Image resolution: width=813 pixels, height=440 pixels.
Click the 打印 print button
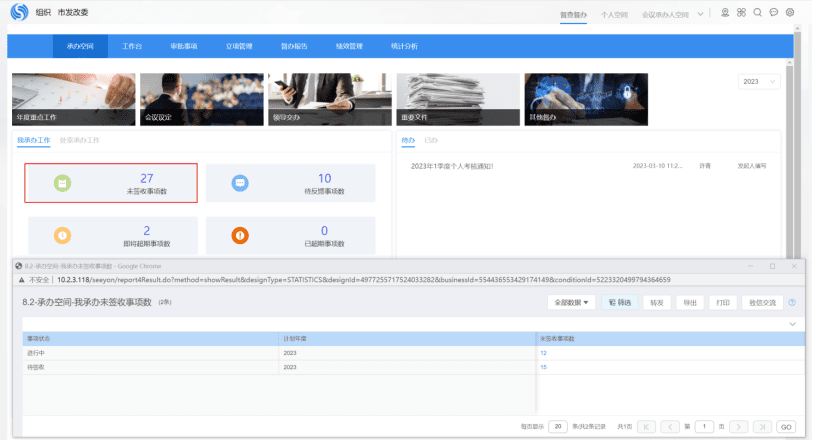(x=723, y=303)
